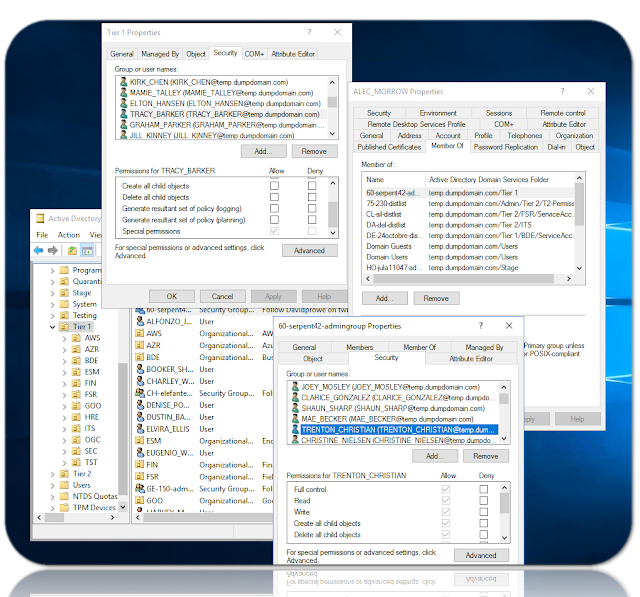Check Deny for Create all child objects, Tier 1
Image resolution: width=640 pixels, height=597 pixels.
point(312,186)
